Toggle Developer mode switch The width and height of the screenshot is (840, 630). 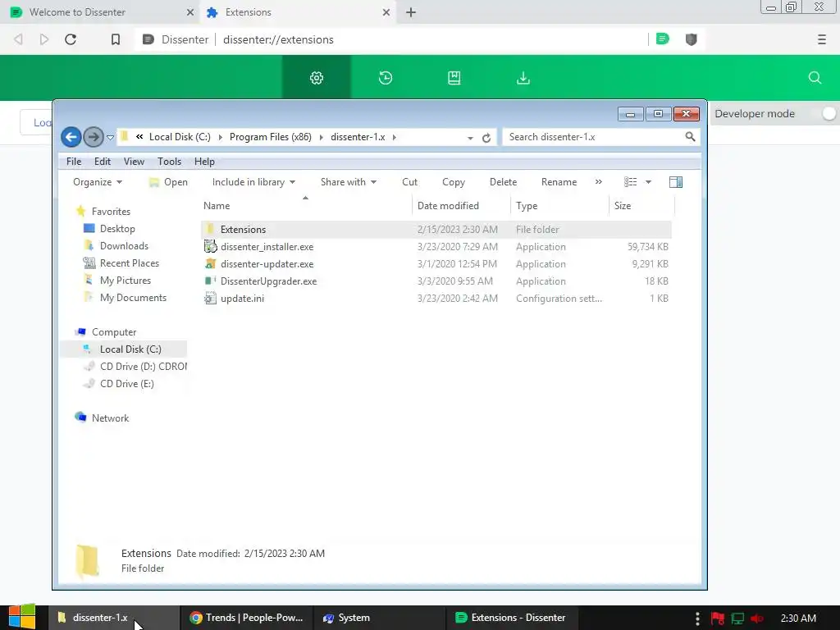click(828, 113)
